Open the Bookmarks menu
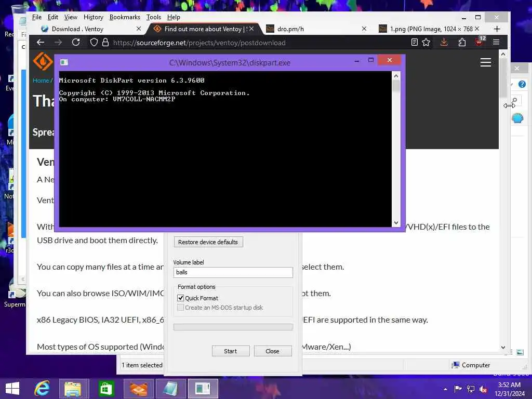This screenshot has height=399, width=532. point(125,17)
